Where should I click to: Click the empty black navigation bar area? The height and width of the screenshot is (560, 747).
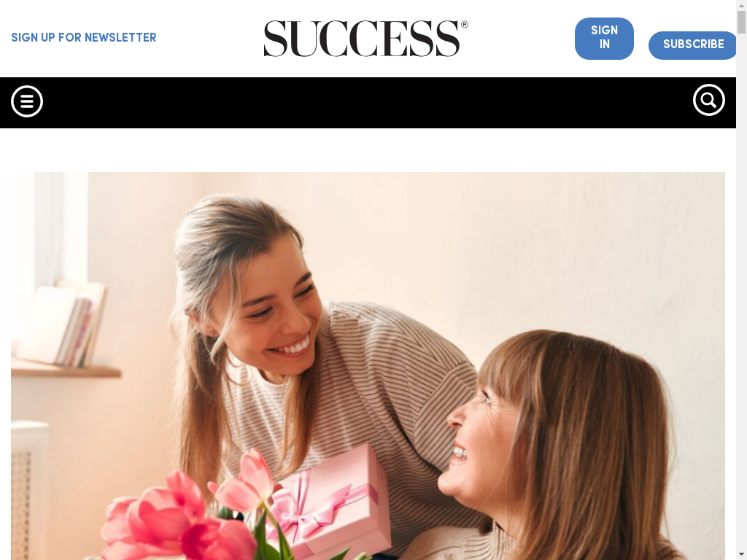pyautogui.click(x=368, y=102)
